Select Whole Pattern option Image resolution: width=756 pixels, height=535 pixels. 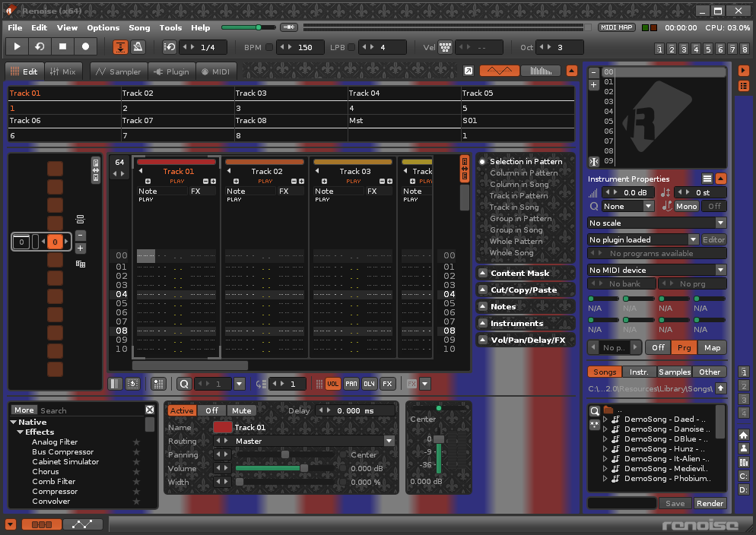[x=516, y=241]
